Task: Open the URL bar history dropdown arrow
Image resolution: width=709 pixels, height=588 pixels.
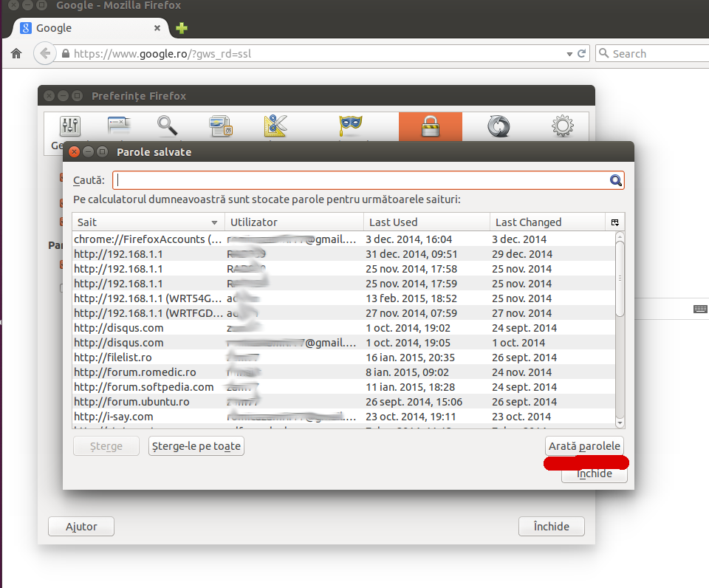Action: pyautogui.click(x=569, y=54)
